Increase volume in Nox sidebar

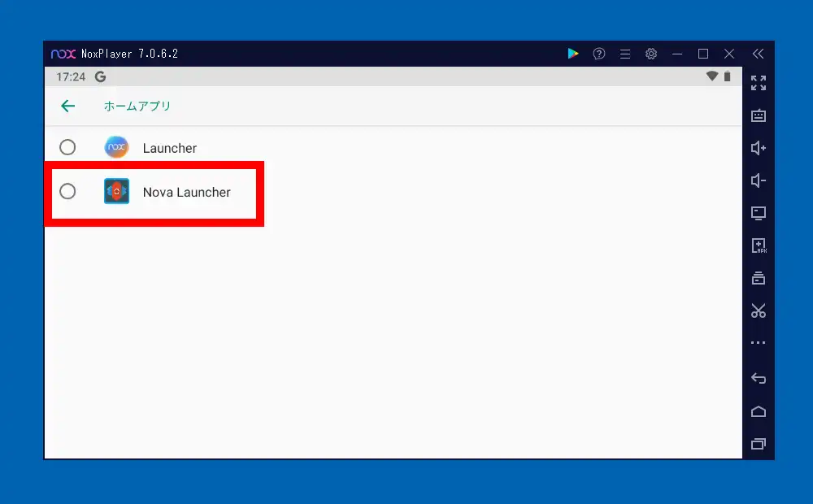[758, 148]
